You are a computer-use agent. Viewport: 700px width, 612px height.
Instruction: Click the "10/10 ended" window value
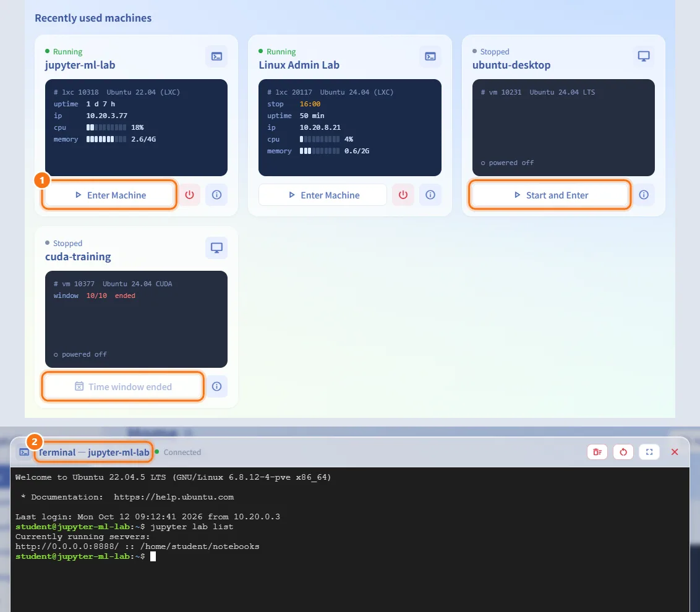point(111,295)
